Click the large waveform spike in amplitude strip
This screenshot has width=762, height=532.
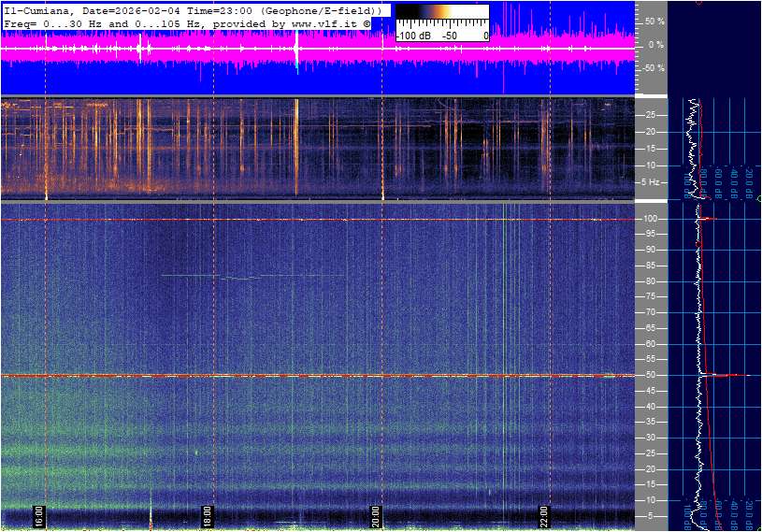click(x=296, y=51)
